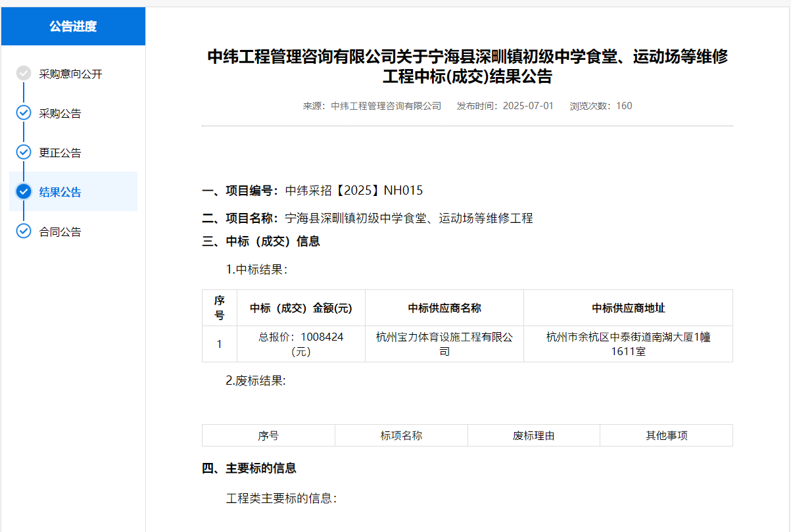Open the 采购意向公开 step

pos(70,74)
